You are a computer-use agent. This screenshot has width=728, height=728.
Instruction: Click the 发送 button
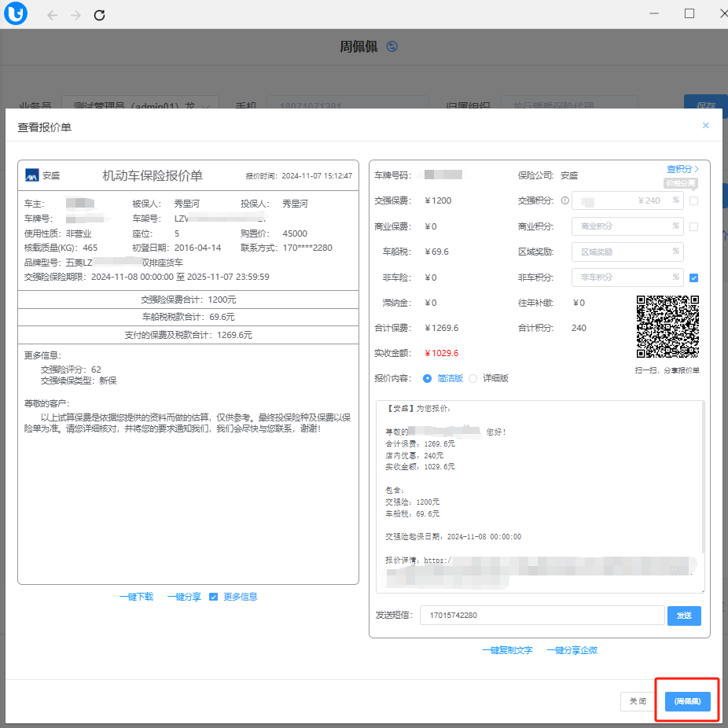684,616
